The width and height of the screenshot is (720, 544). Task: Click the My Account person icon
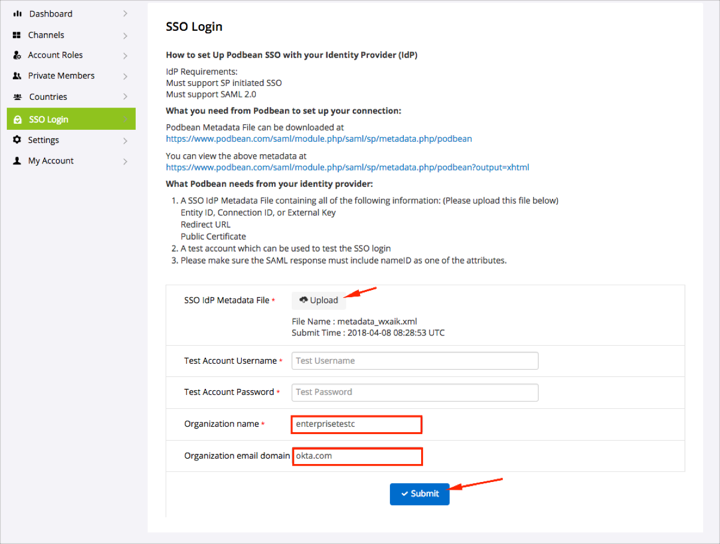tap(17, 161)
